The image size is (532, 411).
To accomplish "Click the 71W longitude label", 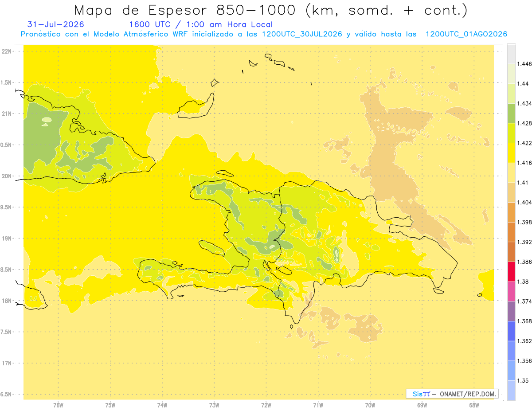I will (x=318, y=405).
